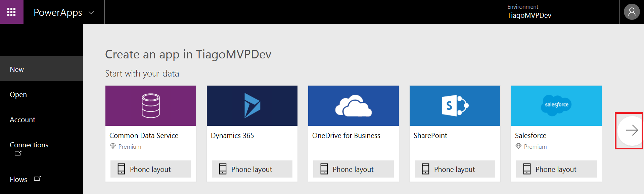Choose Phone layout for Dynamics 365

tap(252, 169)
